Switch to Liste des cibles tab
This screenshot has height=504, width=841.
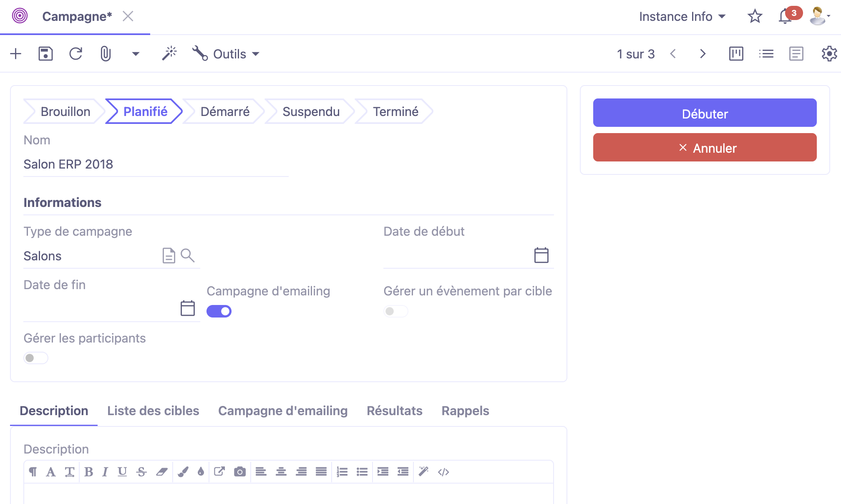pyautogui.click(x=153, y=411)
